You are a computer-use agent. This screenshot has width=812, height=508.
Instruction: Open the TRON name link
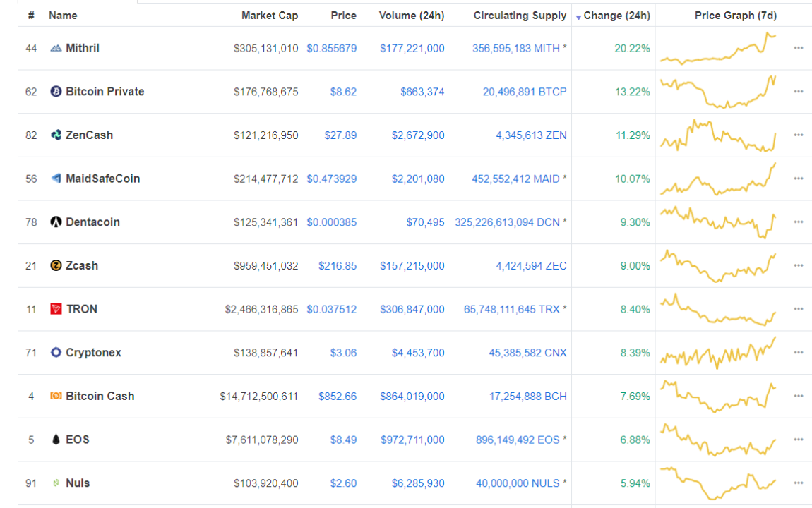click(x=82, y=309)
